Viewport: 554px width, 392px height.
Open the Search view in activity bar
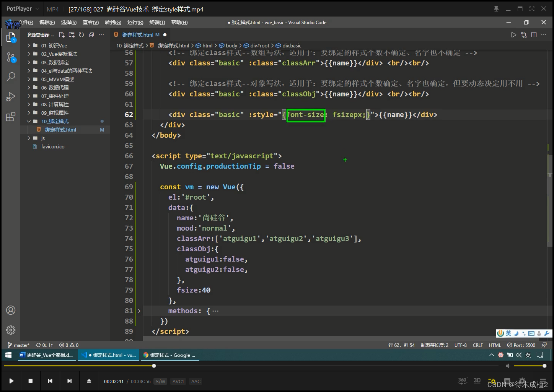coord(11,77)
